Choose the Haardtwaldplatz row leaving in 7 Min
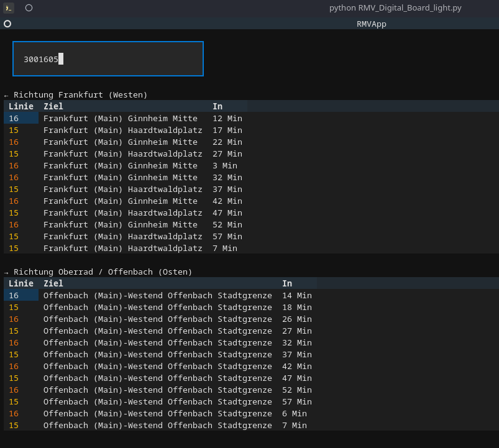The height and width of the screenshot is (448, 499). pos(122,249)
